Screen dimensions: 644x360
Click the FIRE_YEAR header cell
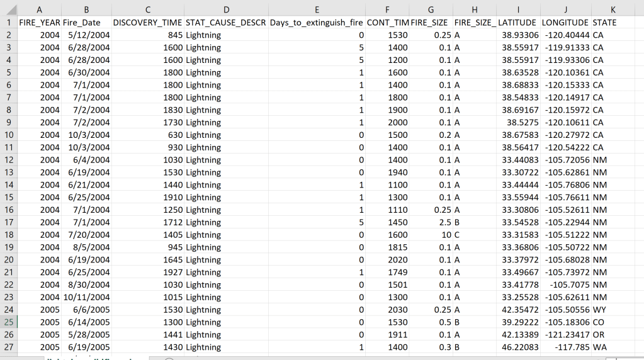(40, 22)
